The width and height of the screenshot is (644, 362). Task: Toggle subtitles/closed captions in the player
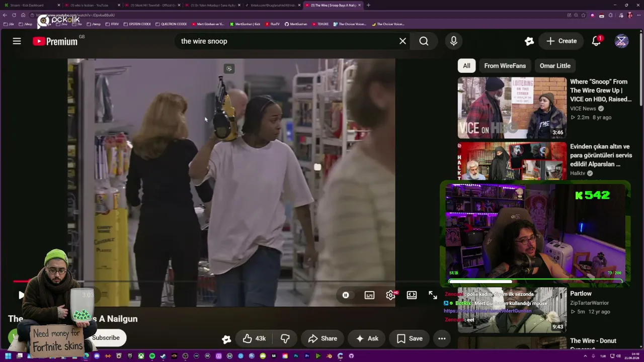tap(369, 295)
